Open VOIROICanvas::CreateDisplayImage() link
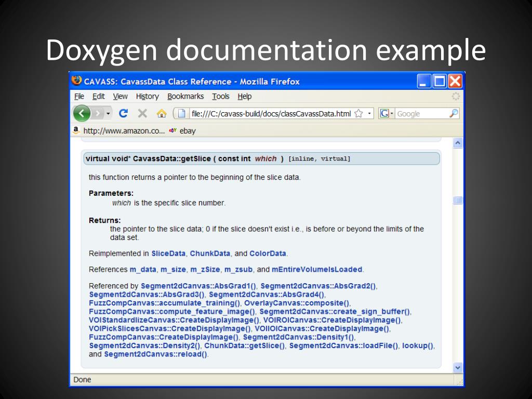 click(x=332, y=320)
